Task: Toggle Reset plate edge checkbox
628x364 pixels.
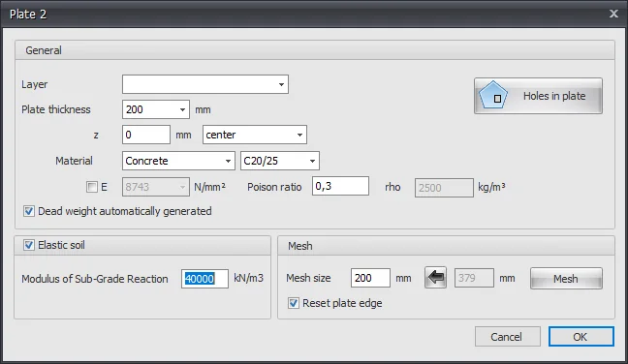Action: tap(294, 303)
